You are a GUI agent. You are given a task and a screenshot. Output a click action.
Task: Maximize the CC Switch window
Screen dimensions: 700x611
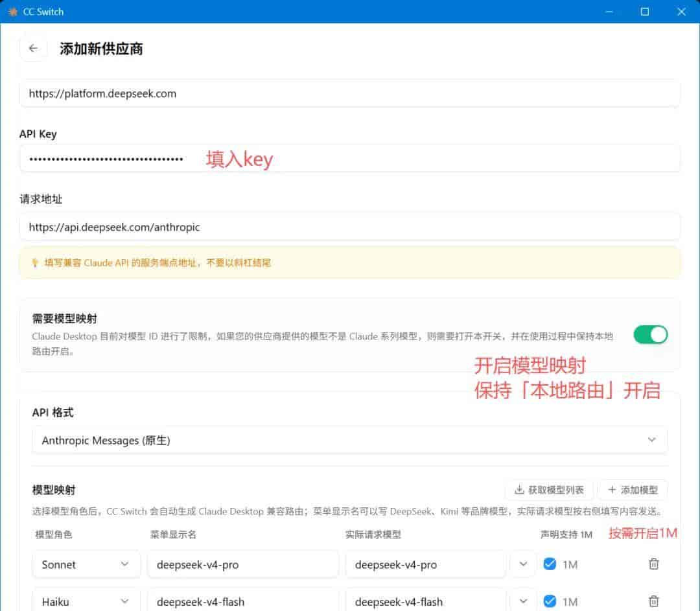[x=645, y=12]
